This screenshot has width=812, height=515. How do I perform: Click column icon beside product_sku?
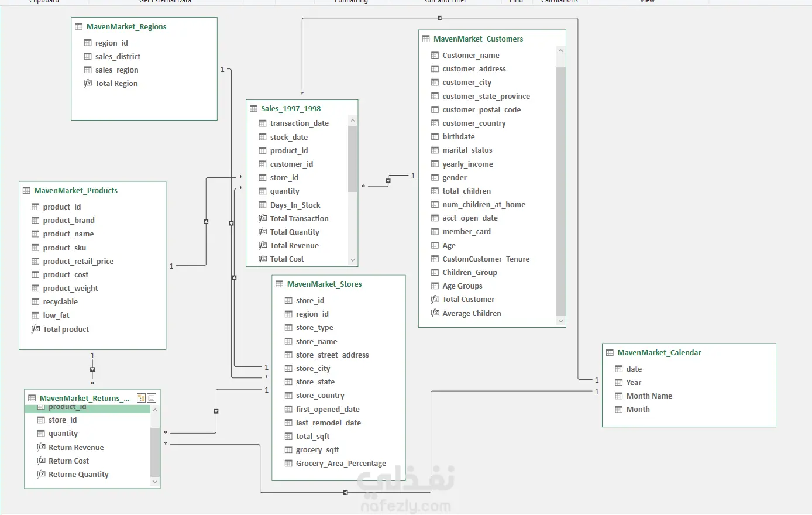[x=36, y=248]
